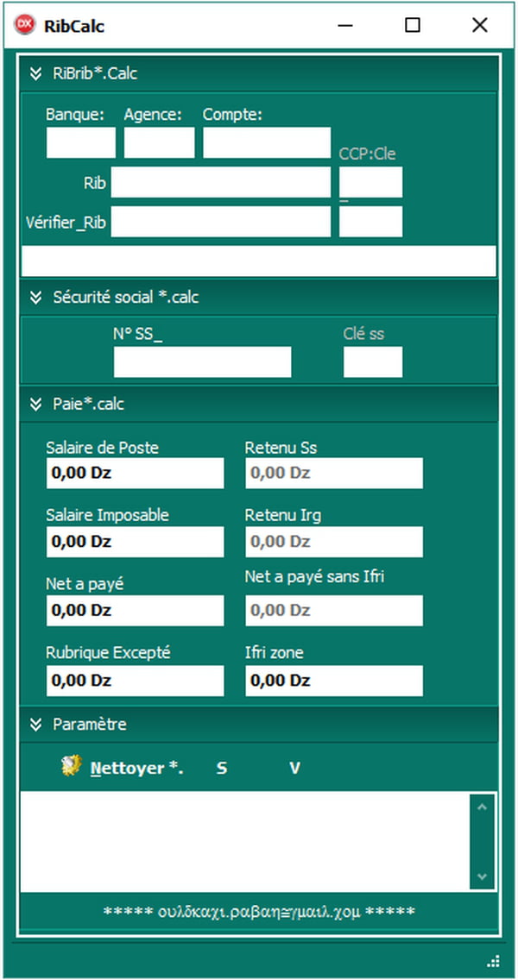
Task: Select the Net a payé amount field
Action: [x=136, y=611]
